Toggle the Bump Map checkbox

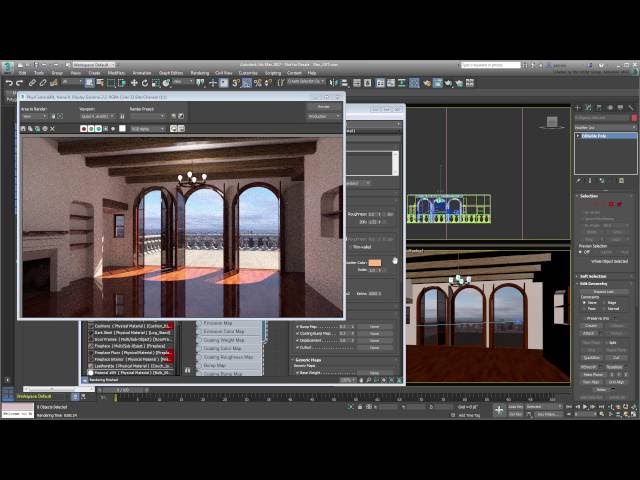pos(297,327)
